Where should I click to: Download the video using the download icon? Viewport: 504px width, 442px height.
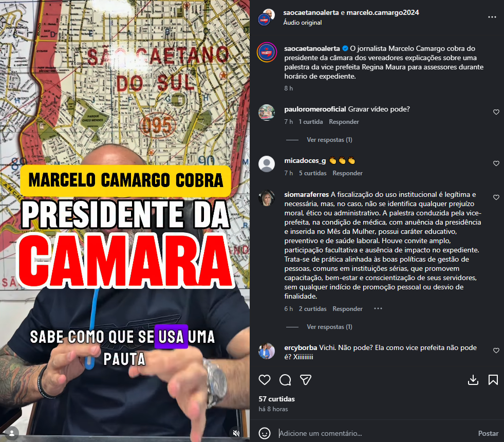click(473, 380)
